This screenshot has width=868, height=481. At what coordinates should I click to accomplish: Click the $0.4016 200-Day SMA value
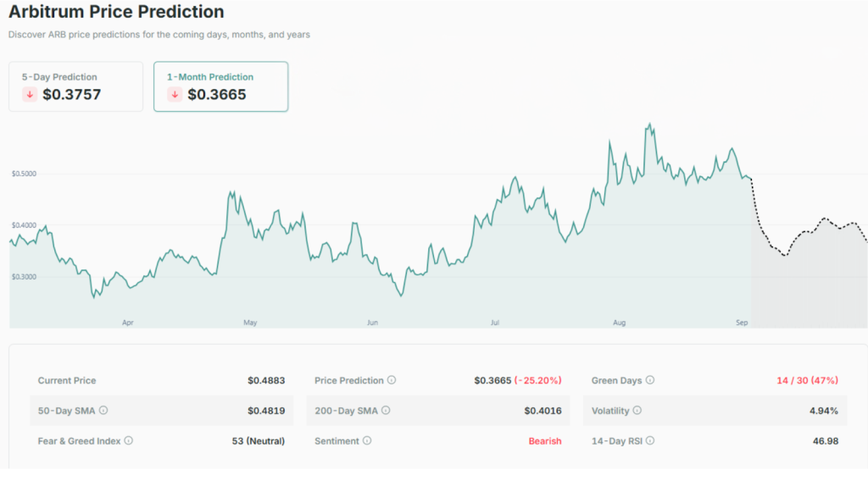point(543,411)
